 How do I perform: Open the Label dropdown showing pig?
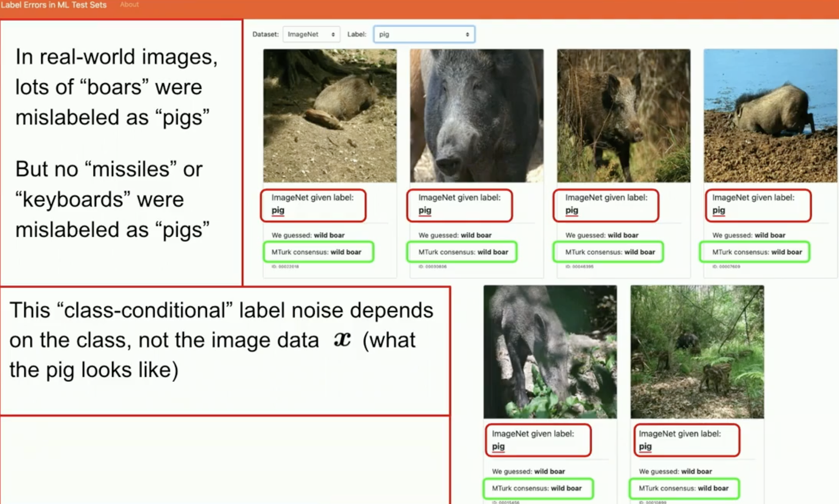coord(424,34)
